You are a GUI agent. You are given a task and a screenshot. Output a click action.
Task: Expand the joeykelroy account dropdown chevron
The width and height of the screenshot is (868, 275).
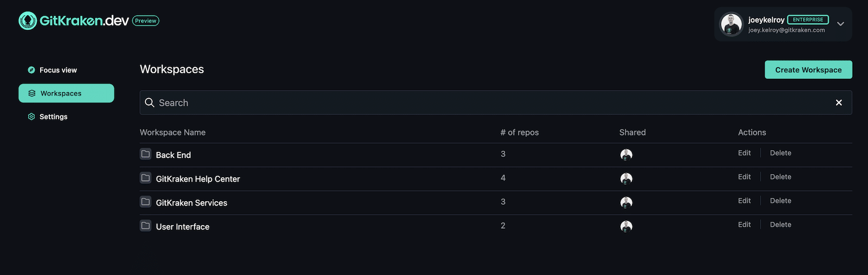[840, 24]
